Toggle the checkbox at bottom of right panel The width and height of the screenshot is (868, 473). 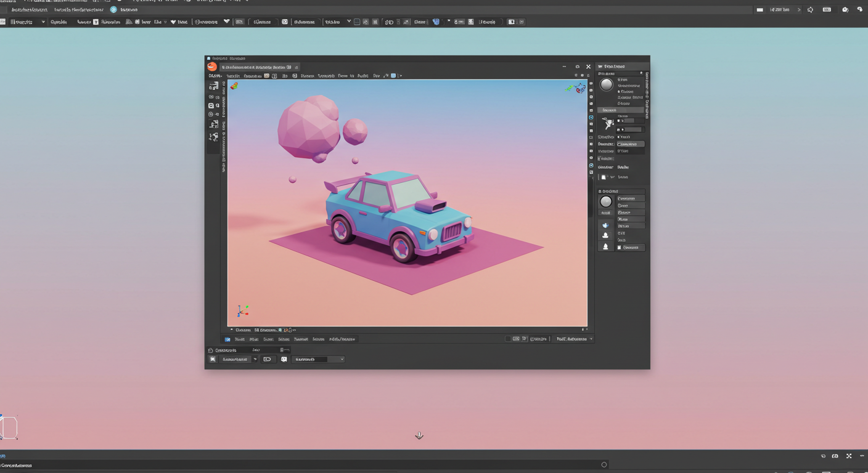(x=620, y=248)
